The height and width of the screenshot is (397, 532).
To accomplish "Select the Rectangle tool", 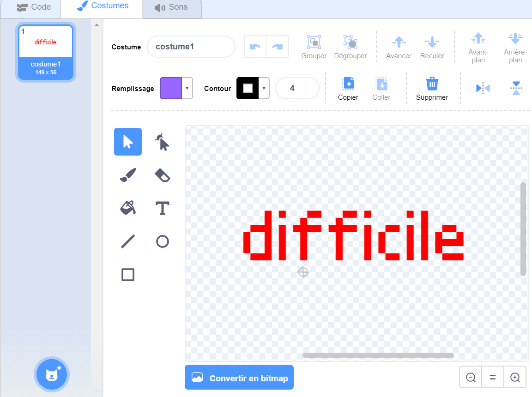I will 128,275.
